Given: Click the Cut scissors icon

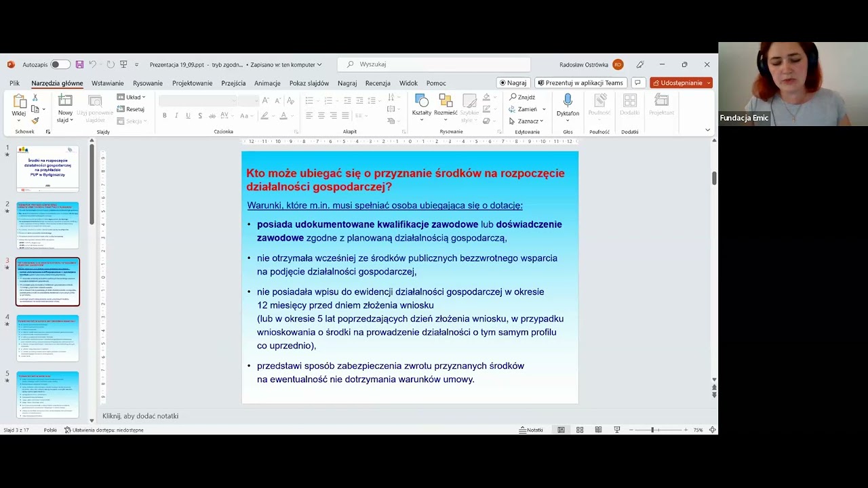Looking at the screenshot, I should coord(35,98).
